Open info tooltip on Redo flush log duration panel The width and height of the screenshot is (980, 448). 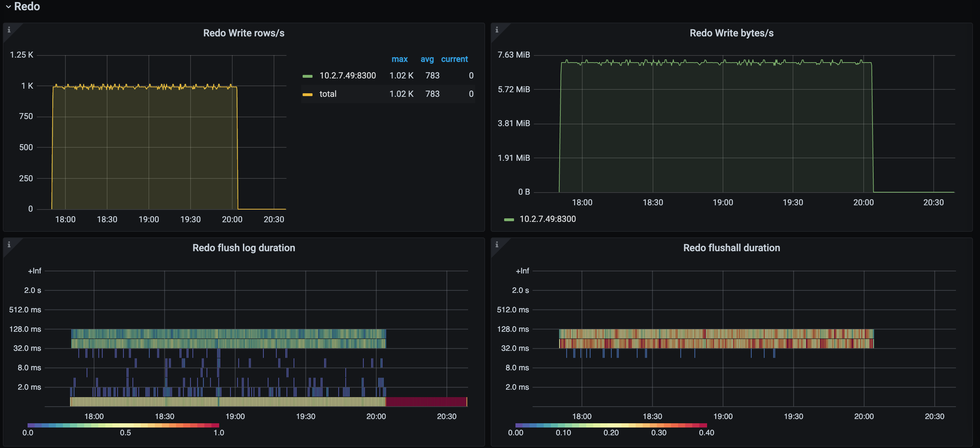point(9,245)
